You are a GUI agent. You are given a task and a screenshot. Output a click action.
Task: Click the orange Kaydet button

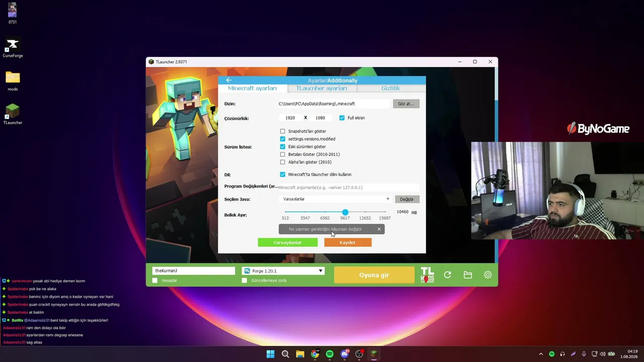(348, 242)
